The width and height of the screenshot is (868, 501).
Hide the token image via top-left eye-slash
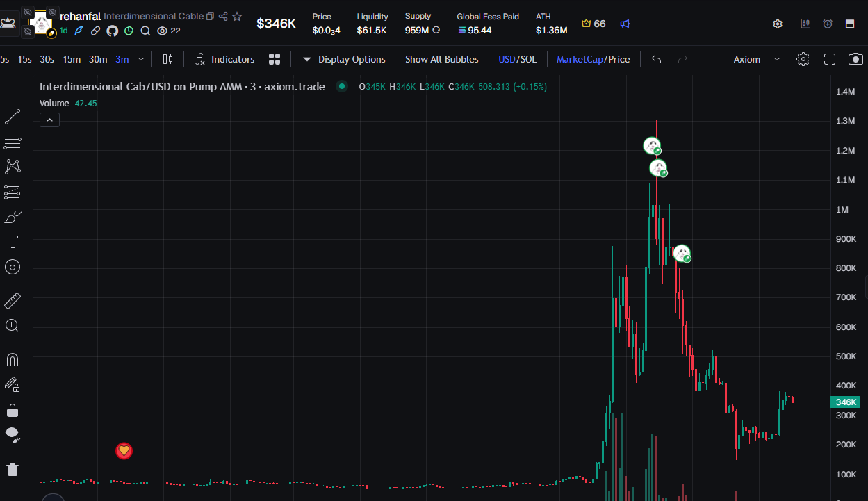pos(28,13)
